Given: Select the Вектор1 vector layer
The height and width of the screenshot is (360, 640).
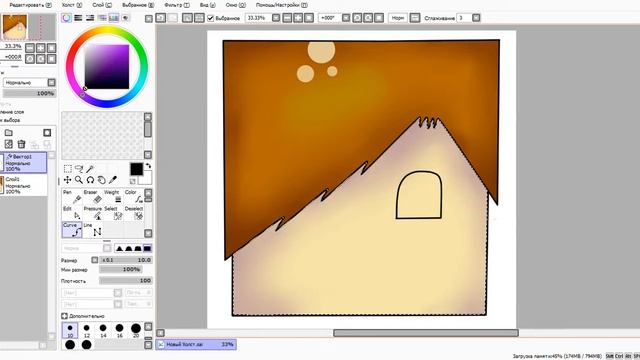Looking at the screenshot, I should tap(24, 162).
